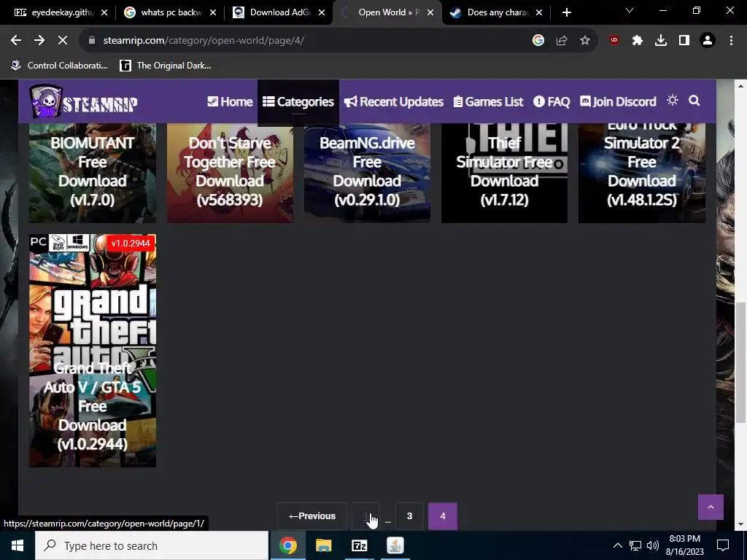This screenshot has height=560, width=747.
Task: Open the Categories menu
Action: (x=298, y=101)
